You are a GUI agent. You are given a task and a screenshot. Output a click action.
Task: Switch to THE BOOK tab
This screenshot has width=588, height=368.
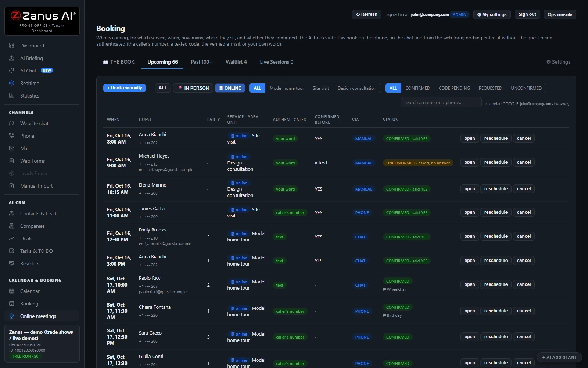(x=119, y=62)
